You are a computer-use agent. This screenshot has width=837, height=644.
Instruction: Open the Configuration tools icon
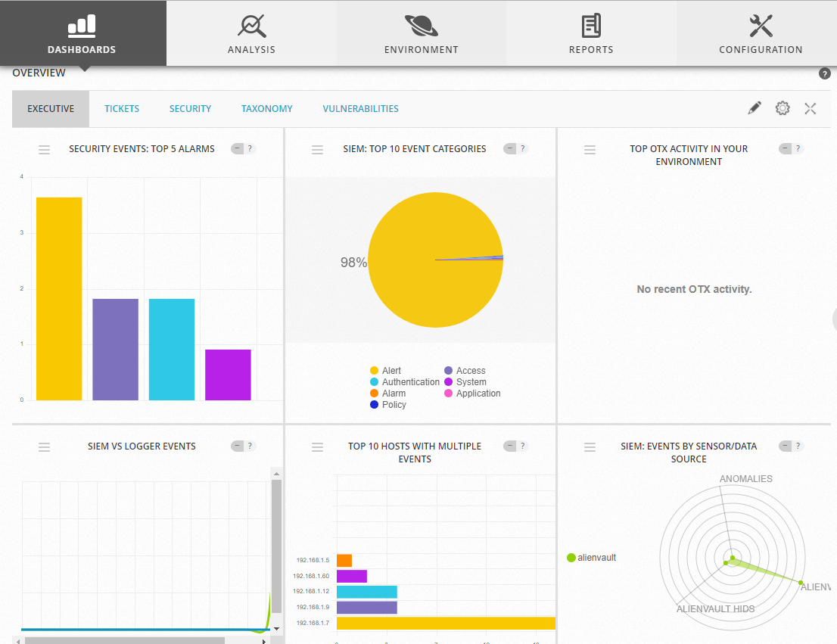coord(761,26)
